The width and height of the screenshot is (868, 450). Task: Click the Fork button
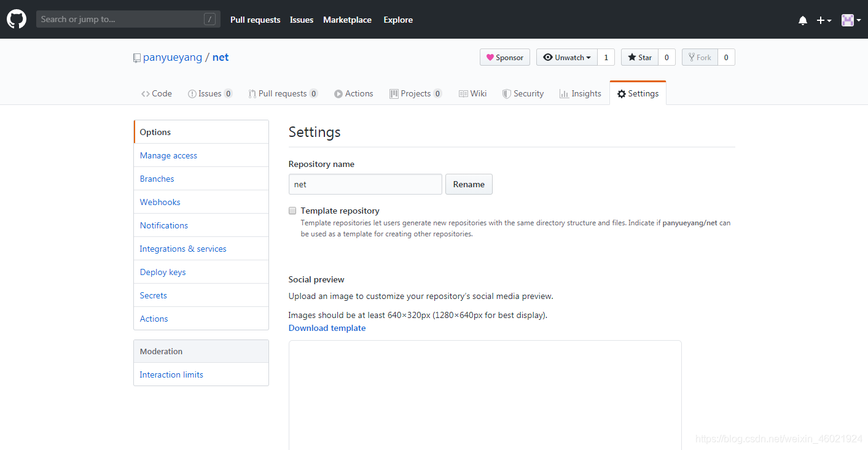point(700,57)
